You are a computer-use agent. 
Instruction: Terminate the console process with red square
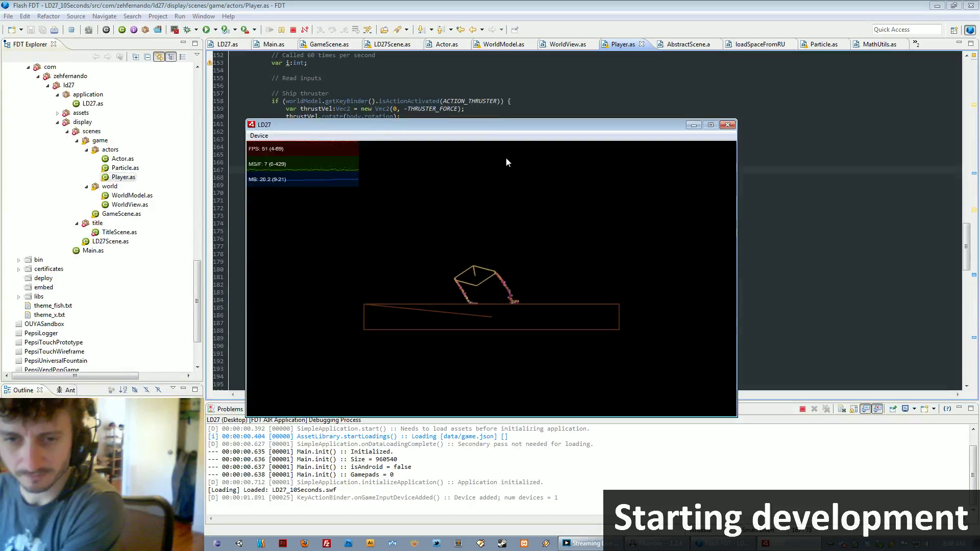(802, 409)
